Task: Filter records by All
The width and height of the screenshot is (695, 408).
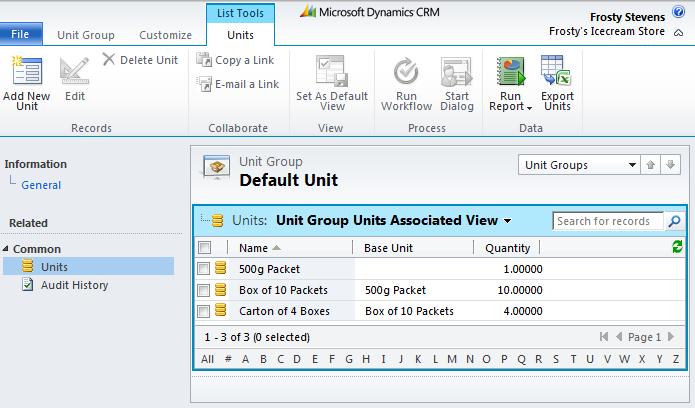Action: point(207,359)
